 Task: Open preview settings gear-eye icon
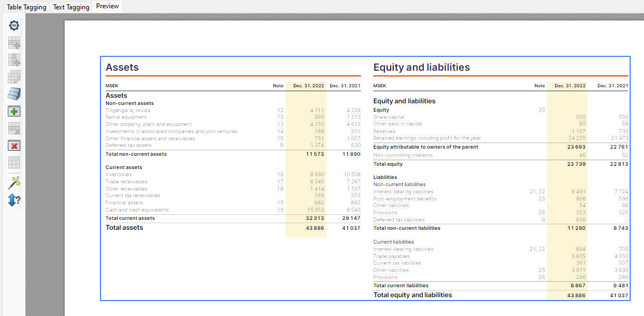tap(14, 25)
